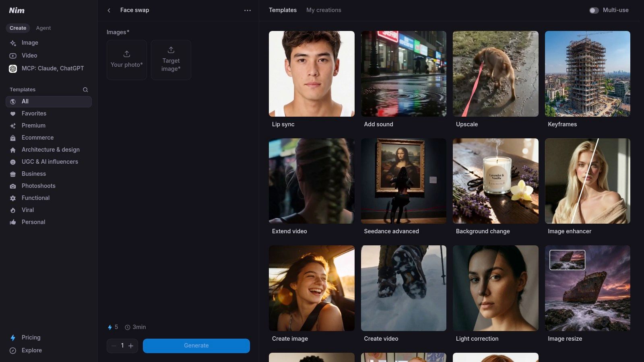This screenshot has height=362, width=644.
Task: Click the upload icon in Target image box
Action: tap(171, 50)
